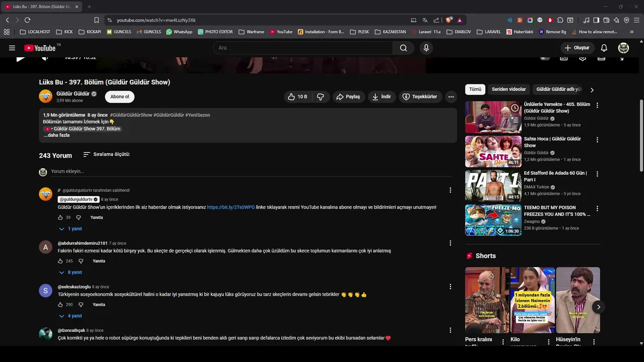Open Ed Stafford Adada 60 Gün thumbnail

[493, 186]
